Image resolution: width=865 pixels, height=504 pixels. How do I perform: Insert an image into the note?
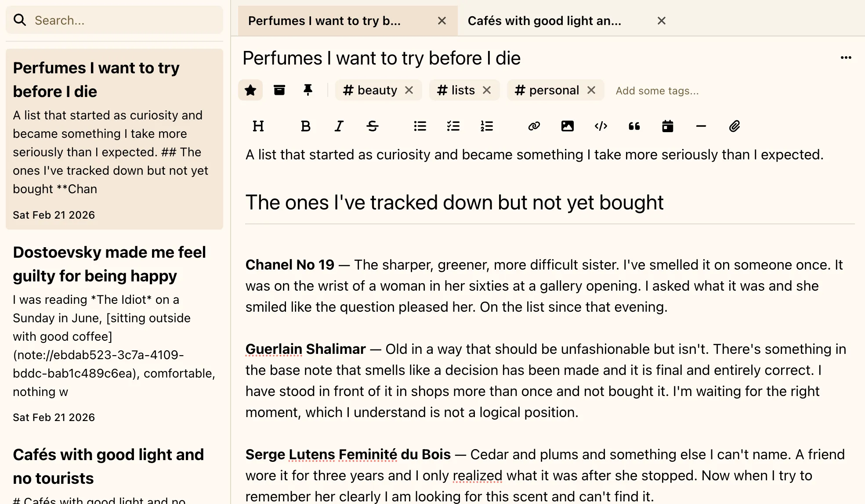pos(567,126)
